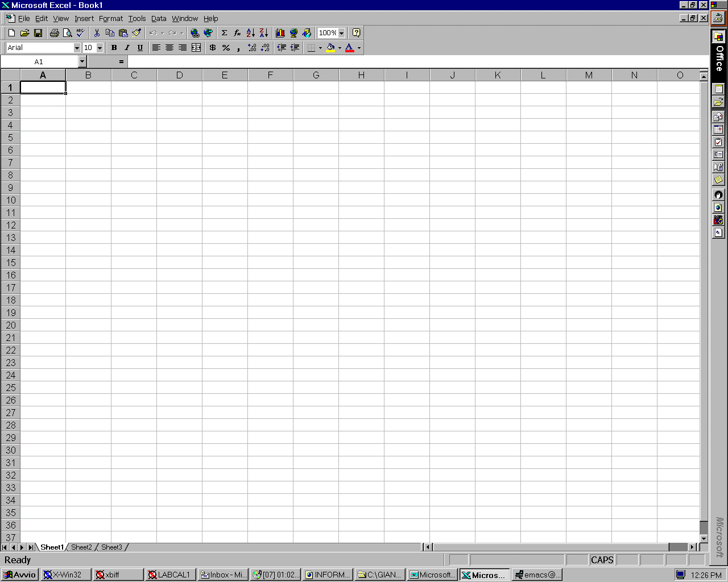
Task: Expand the Undo history dropdown arrow
Action: [x=162, y=33]
